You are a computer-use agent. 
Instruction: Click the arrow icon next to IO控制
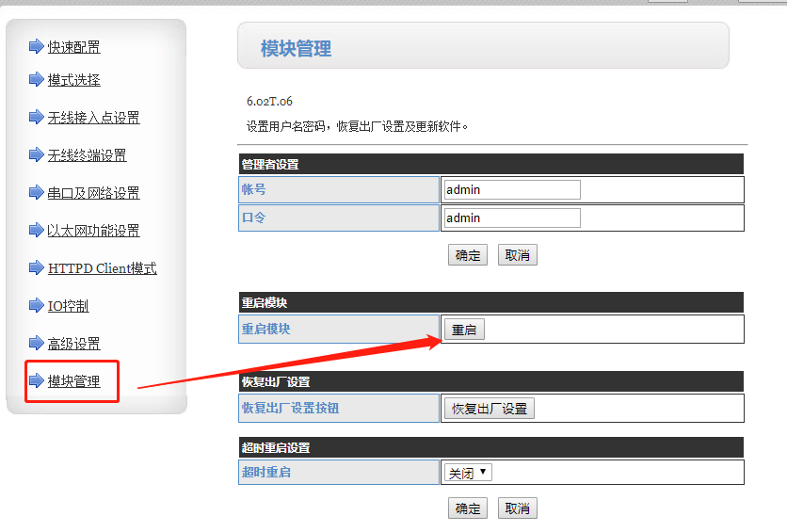coord(37,306)
